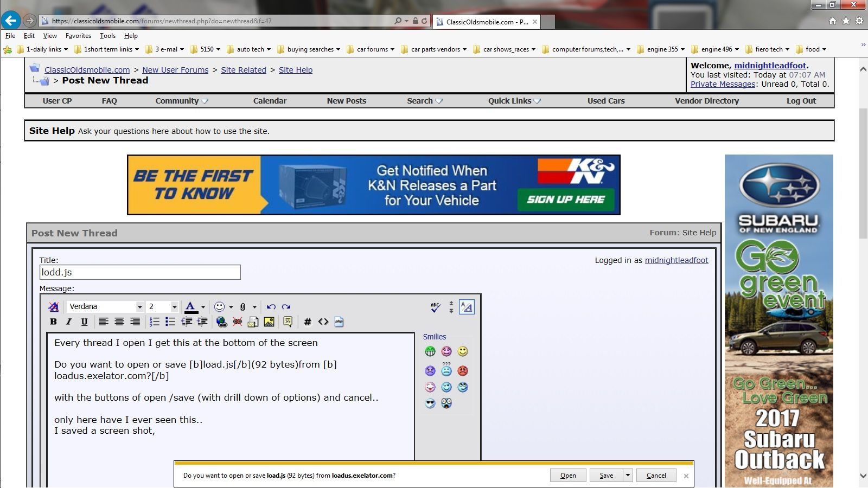Image resolution: width=868 pixels, height=488 pixels.
Task: Wrap HTML tags using the <> icon
Action: (x=323, y=322)
